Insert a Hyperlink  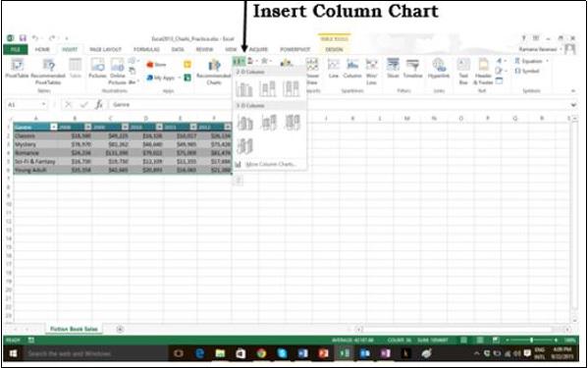click(439, 68)
